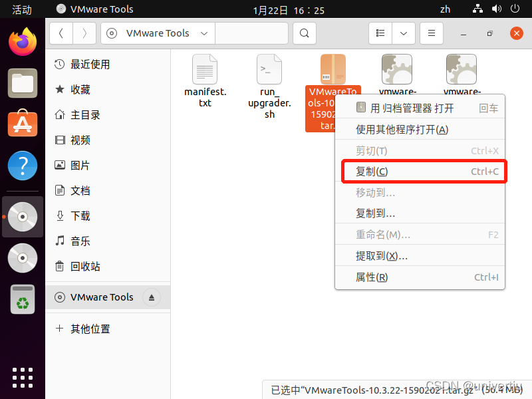Select the first vmware gear file
The height and width of the screenshot is (399, 532).
pos(397,69)
